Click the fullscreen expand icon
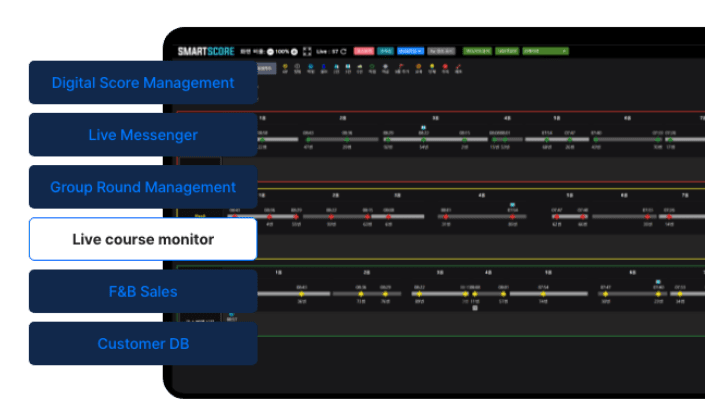 click(x=306, y=50)
